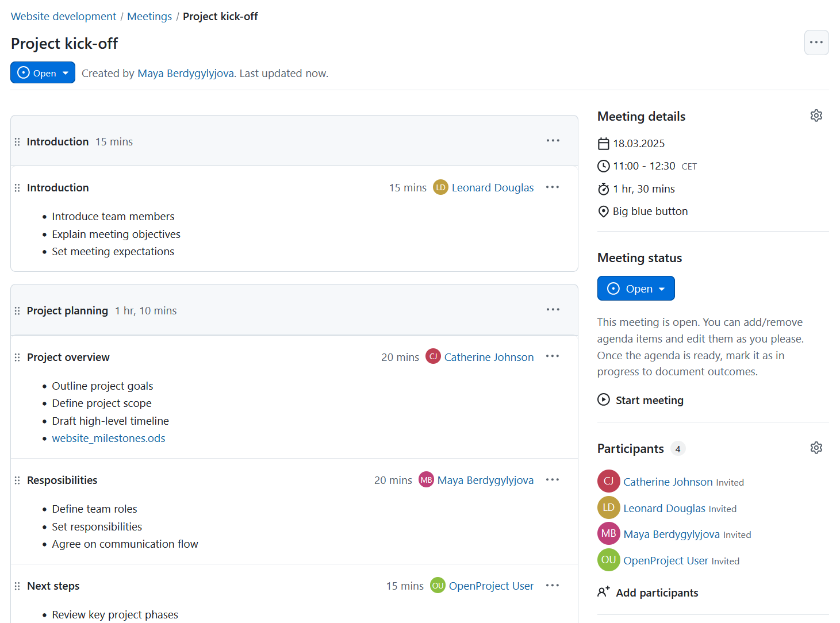Click Leonard Douglas's avatar on the Introduction item
The height and width of the screenshot is (623, 840).
440,187
